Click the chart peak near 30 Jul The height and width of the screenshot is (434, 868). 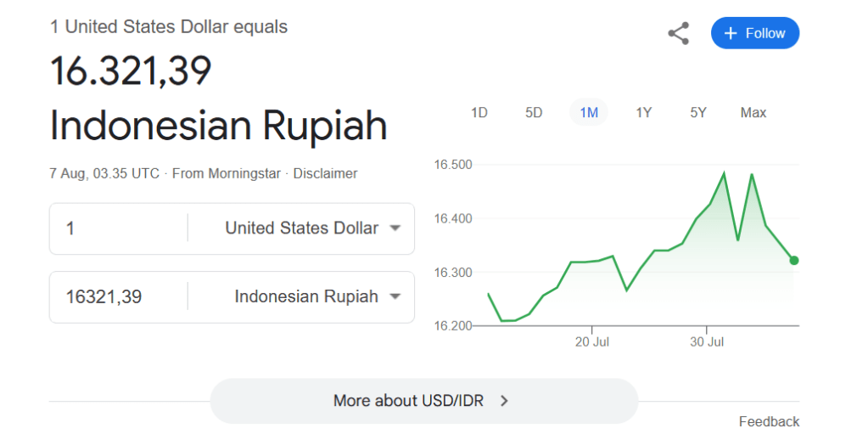(x=724, y=173)
